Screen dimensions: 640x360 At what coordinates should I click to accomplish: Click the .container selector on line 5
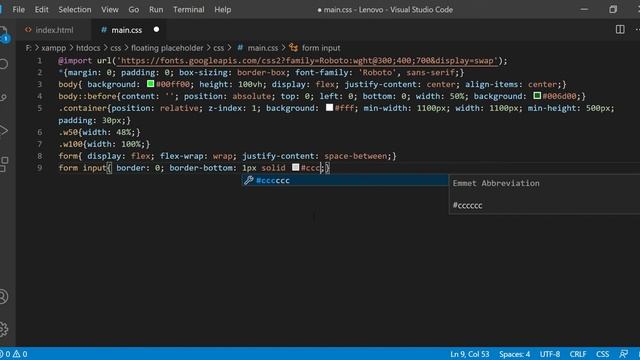82,108
